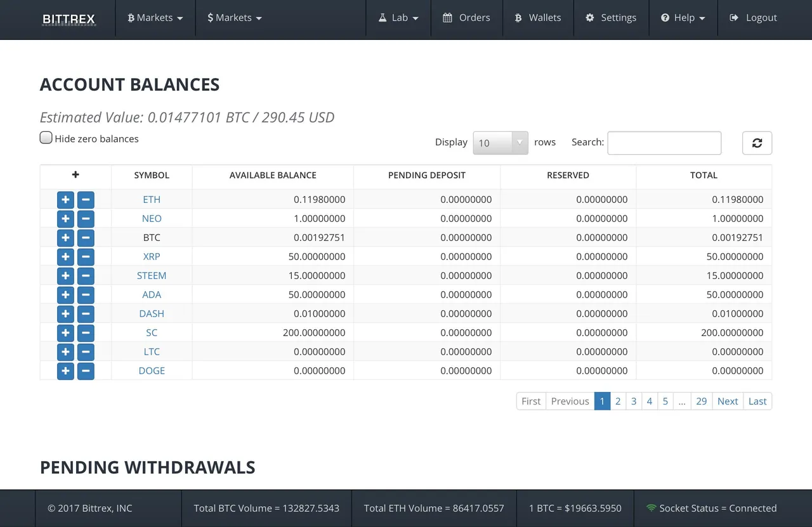Viewport: 812px width, 527px height.
Task: Enable the Hide zero balances checkbox
Action: point(46,138)
